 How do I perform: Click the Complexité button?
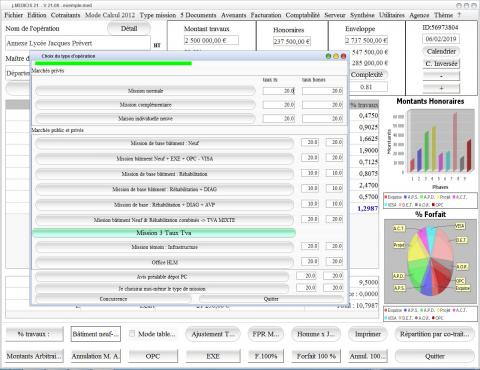(x=367, y=75)
